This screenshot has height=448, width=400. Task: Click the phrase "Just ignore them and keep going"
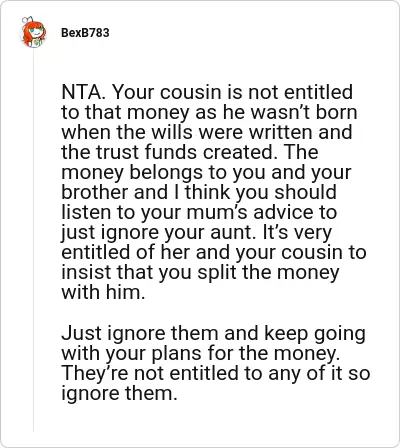click(213, 333)
